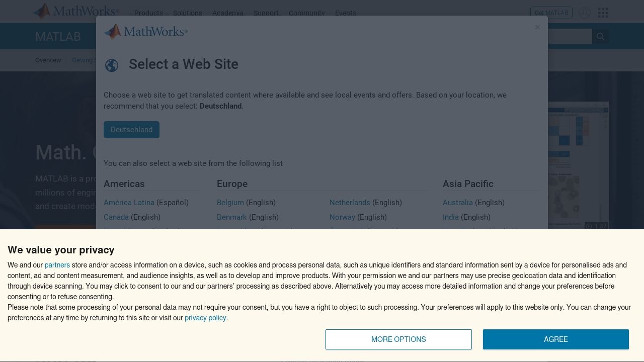
Task: Open the apps grid icon in header
Action: (x=603, y=13)
